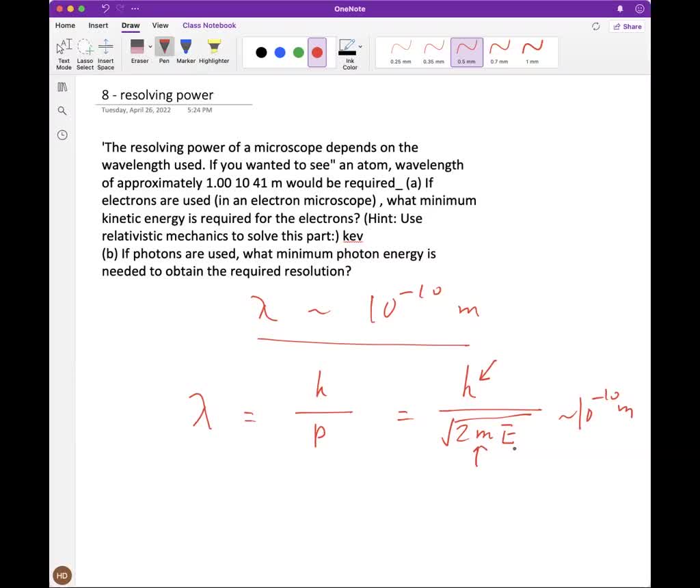Select the Text Mode tool
This screenshot has height=588, width=700.
click(63, 51)
